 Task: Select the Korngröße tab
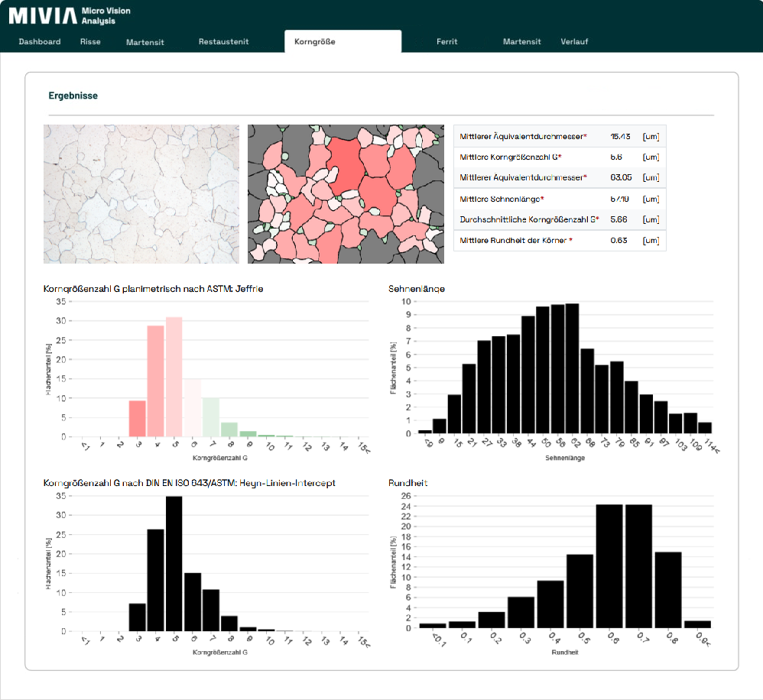[x=315, y=42]
